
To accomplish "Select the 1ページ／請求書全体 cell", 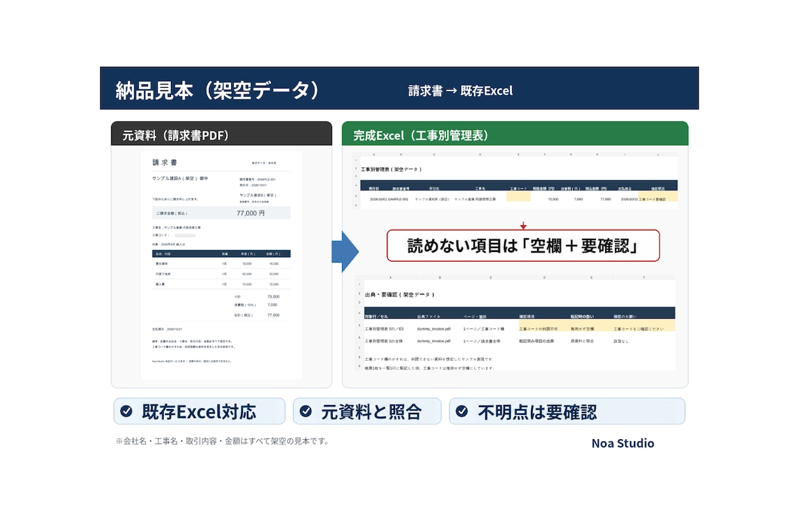I will tap(482, 341).
